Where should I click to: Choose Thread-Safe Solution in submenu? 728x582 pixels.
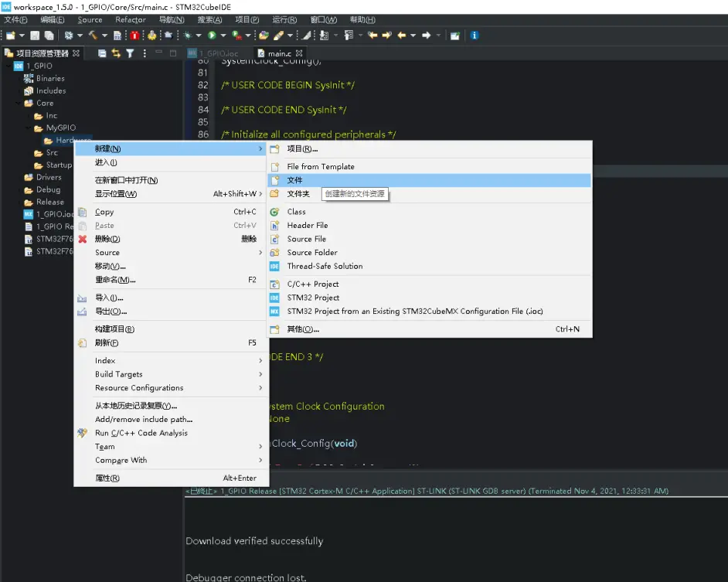point(430,266)
